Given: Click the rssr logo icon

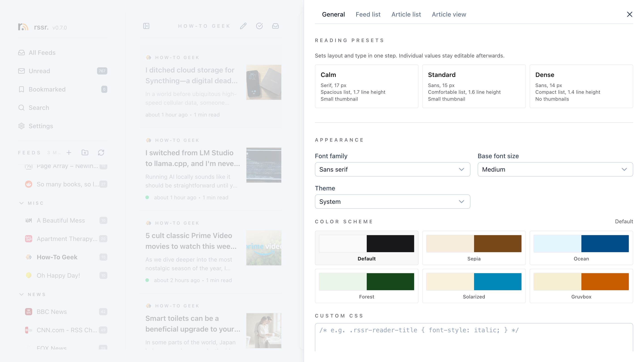Looking at the screenshot, I should click(23, 27).
